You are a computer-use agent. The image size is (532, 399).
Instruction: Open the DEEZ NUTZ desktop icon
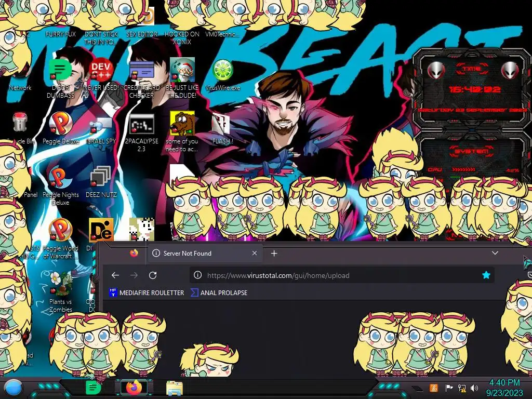(x=101, y=177)
